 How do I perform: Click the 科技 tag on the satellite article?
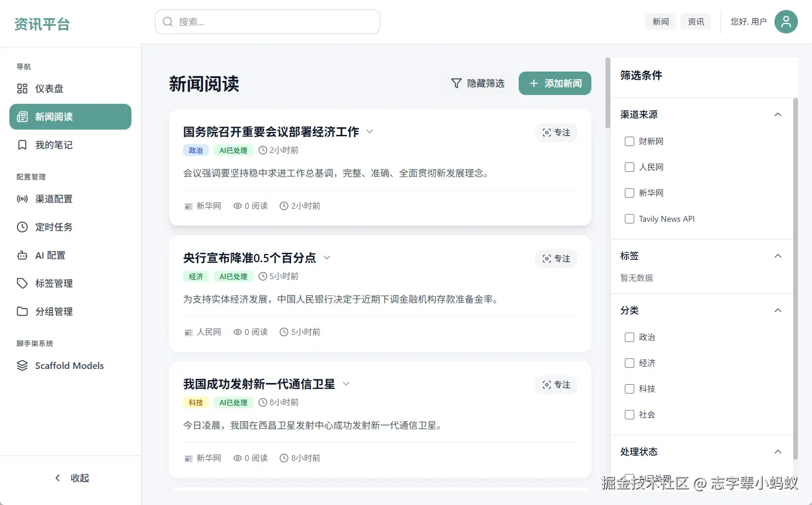pyautogui.click(x=196, y=402)
